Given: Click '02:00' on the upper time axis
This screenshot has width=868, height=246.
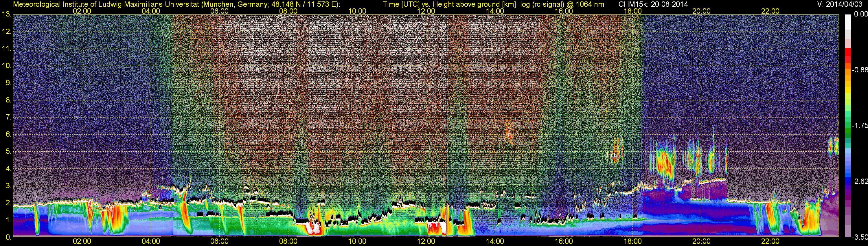Looking at the screenshot, I should point(82,11).
